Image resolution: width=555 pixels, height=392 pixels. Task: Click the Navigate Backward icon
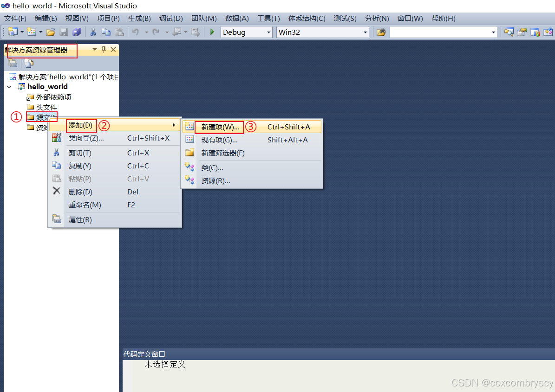[x=176, y=32]
